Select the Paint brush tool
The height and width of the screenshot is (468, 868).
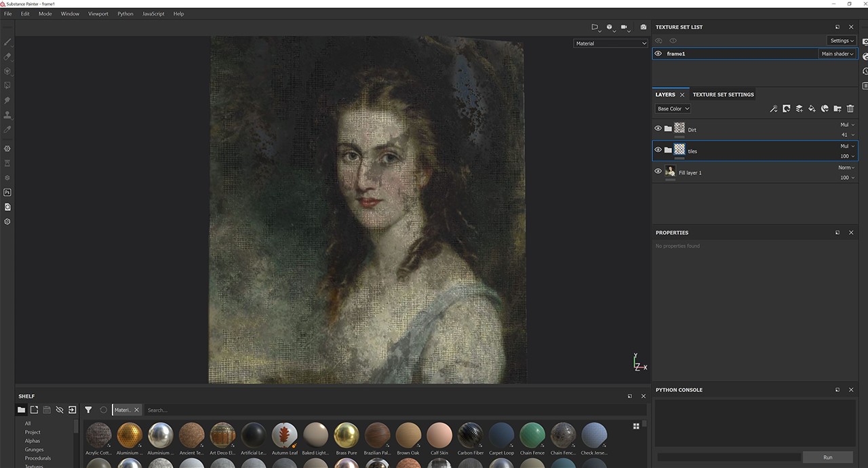(x=7, y=42)
